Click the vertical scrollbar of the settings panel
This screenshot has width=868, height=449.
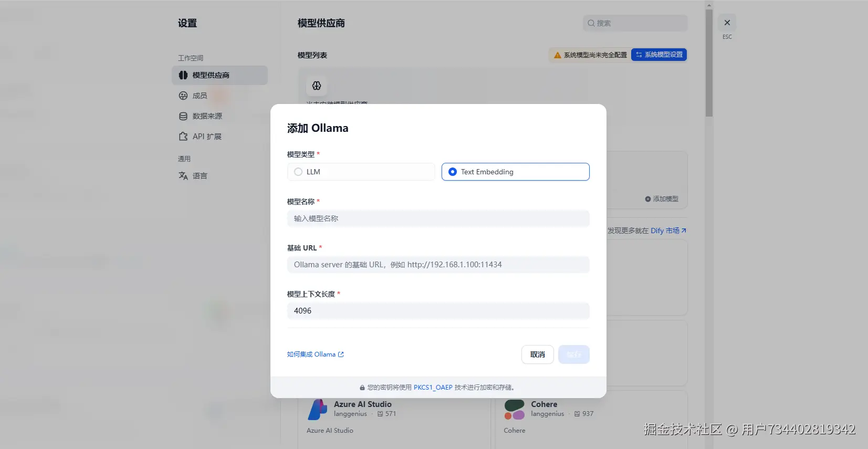709,63
